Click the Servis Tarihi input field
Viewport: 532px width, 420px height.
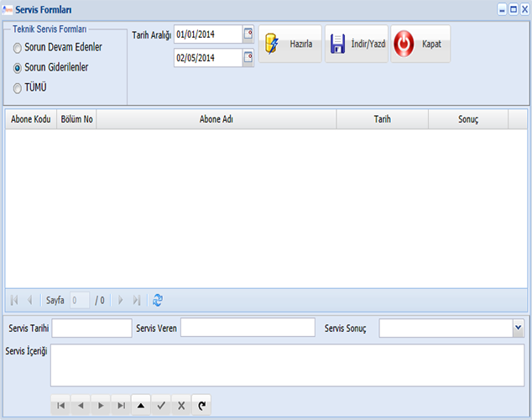point(92,328)
